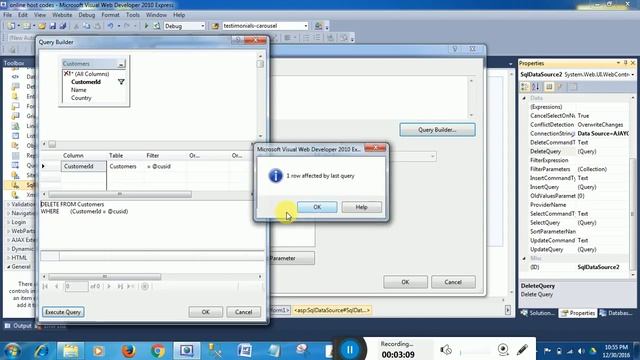Collapse the General toolbox group
Image resolution: width=640 pixels, height=360 pixels.
pyautogui.click(x=9, y=267)
